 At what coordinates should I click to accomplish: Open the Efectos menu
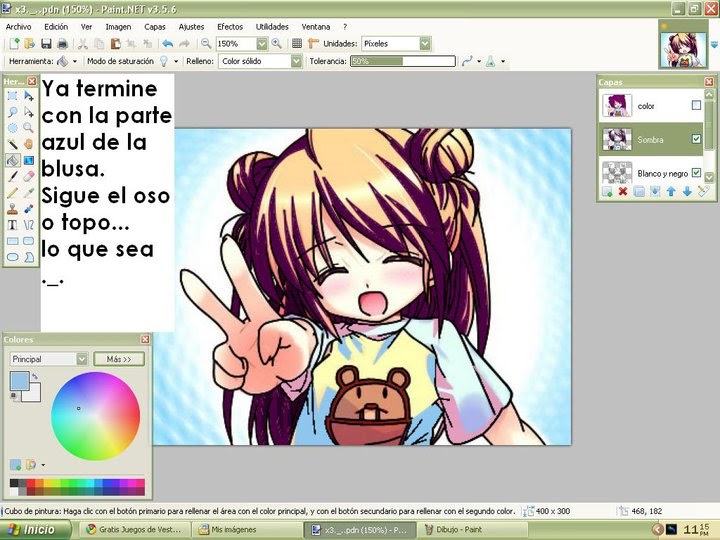tap(230, 27)
